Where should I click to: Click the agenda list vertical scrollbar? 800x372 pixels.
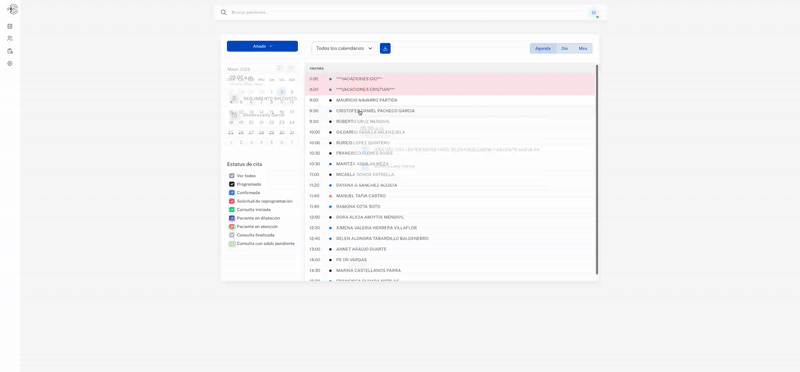point(596,169)
